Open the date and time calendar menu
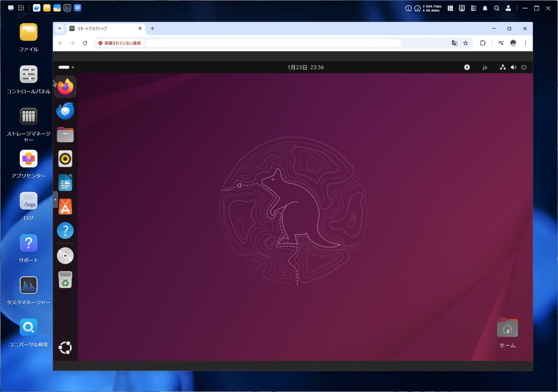Viewport: 558px width, 392px height. click(305, 67)
